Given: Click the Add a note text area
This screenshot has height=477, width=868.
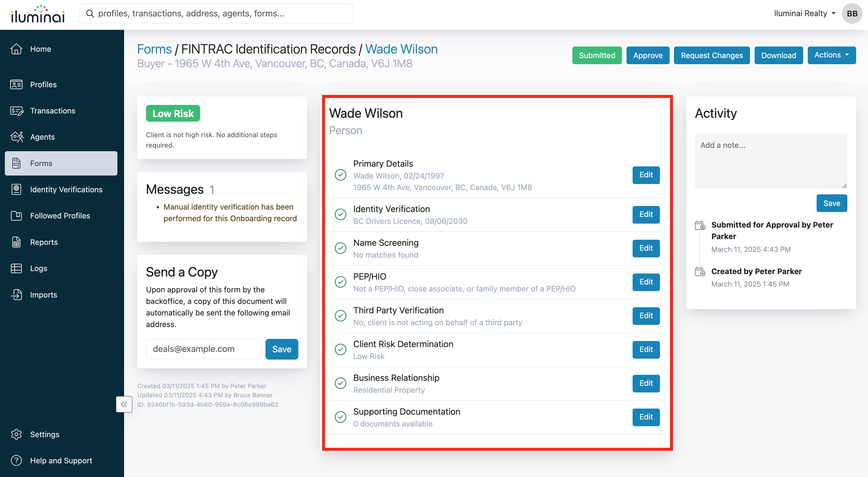Looking at the screenshot, I should pos(770,161).
